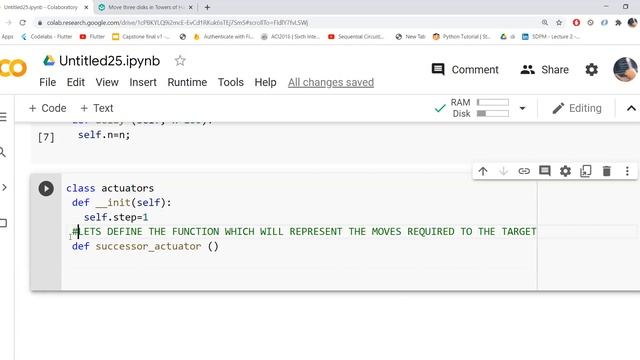Add a comment to the cell
640x360 pixels.
(x=544, y=171)
